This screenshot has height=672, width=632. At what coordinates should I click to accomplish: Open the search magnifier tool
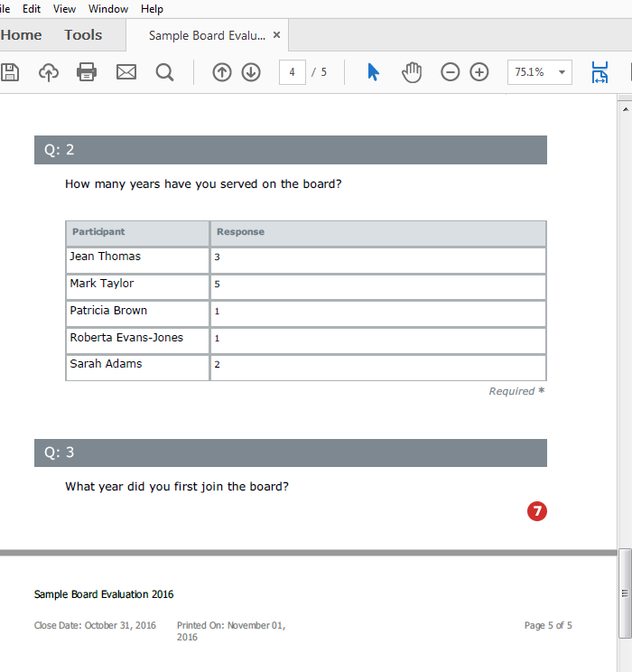coord(164,72)
